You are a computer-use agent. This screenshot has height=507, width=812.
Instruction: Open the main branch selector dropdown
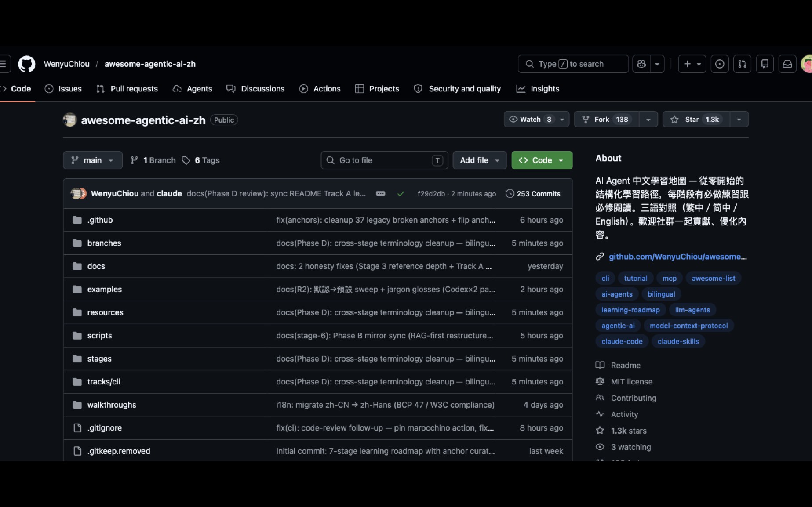pos(93,160)
